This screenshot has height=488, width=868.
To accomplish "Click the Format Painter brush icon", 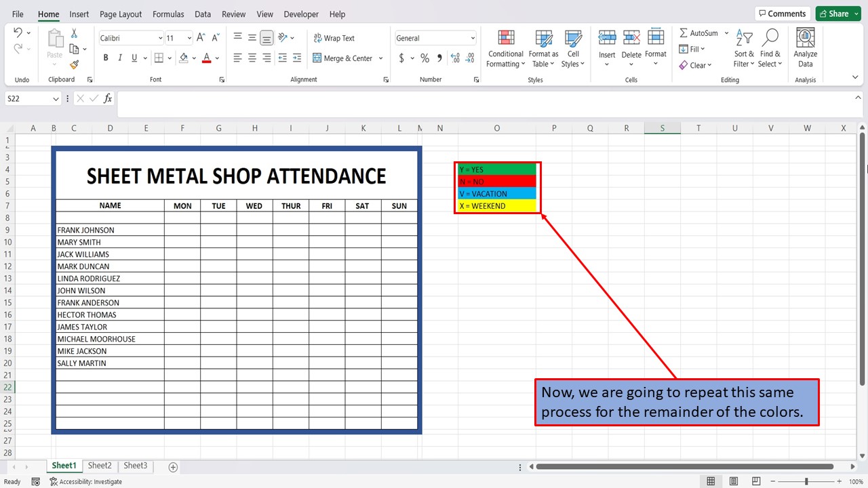I will [x=74, y=64].
